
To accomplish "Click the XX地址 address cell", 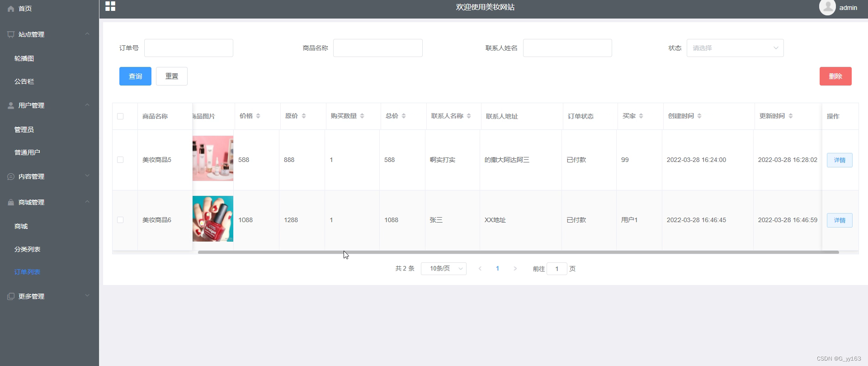I will click(x=495, y=220).
